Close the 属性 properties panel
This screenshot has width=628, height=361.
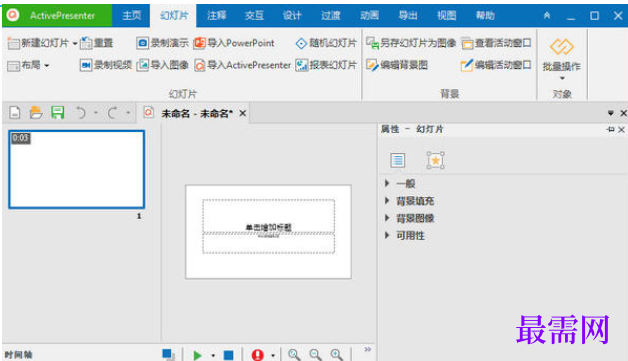coord(621,129)
